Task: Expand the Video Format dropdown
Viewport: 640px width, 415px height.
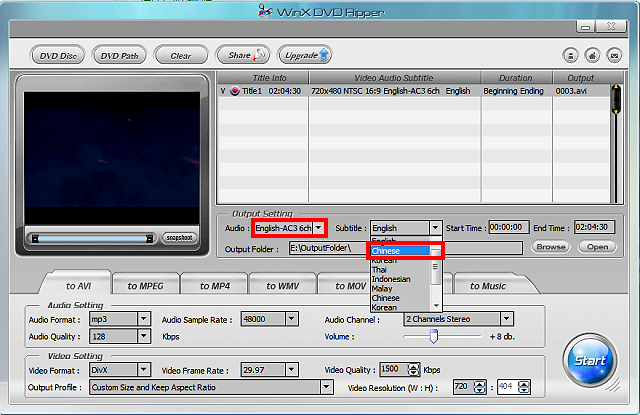Action: tap(144, 370)
